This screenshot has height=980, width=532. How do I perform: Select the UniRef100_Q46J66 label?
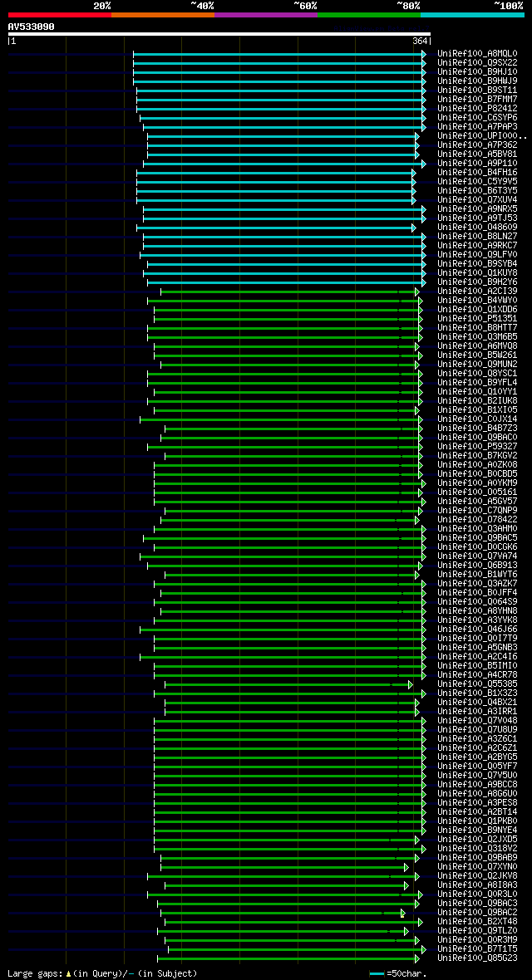point(477,629)
